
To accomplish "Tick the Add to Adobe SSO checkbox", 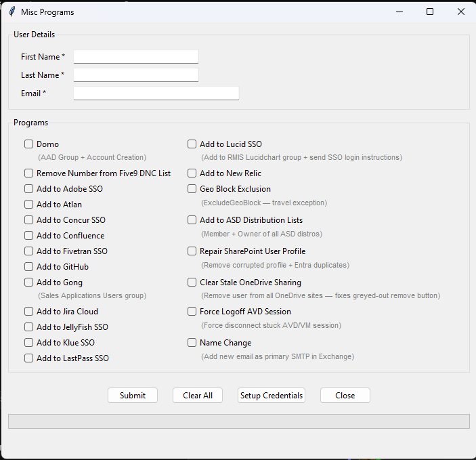I will tap(29, 189).
